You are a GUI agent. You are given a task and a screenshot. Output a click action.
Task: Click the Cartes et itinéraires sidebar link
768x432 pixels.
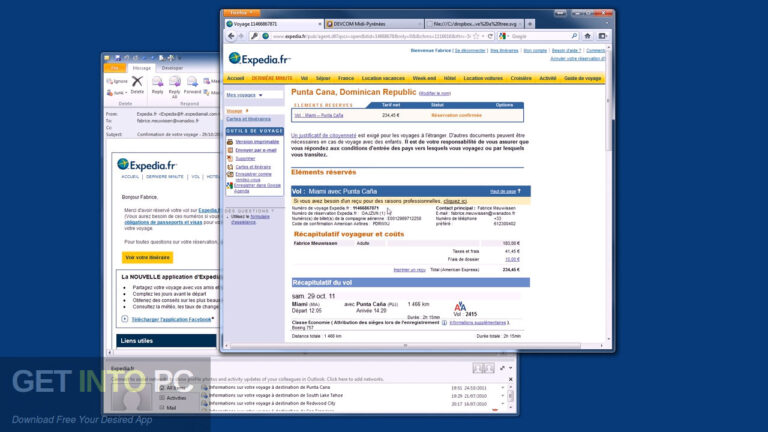(248, 119)
